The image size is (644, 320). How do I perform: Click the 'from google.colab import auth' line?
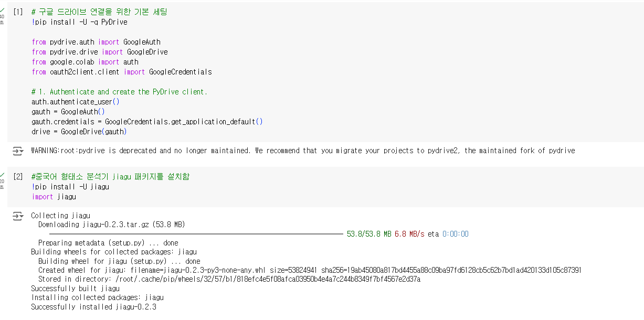[x=85, y=62]
